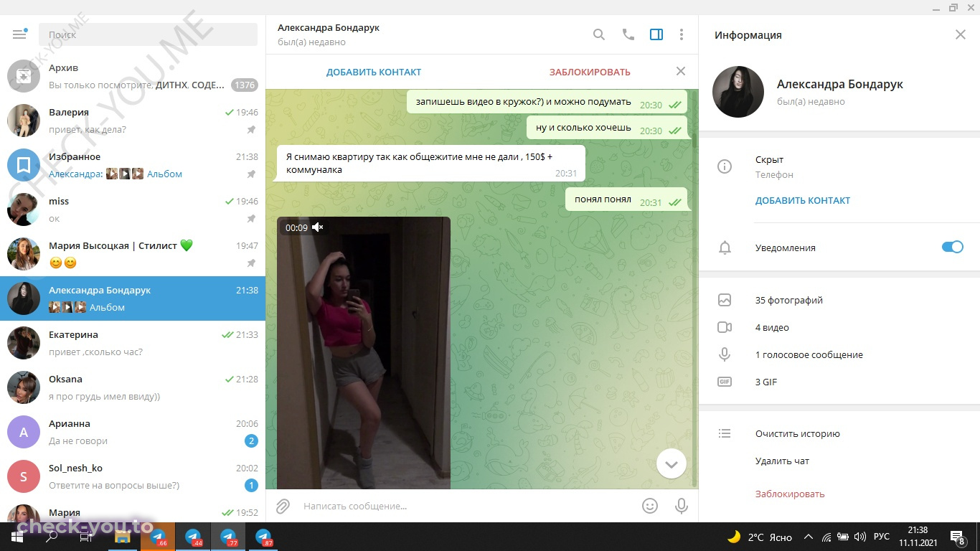
Task: Click the Арианна letter A avatar
Action: coord(24,432)
